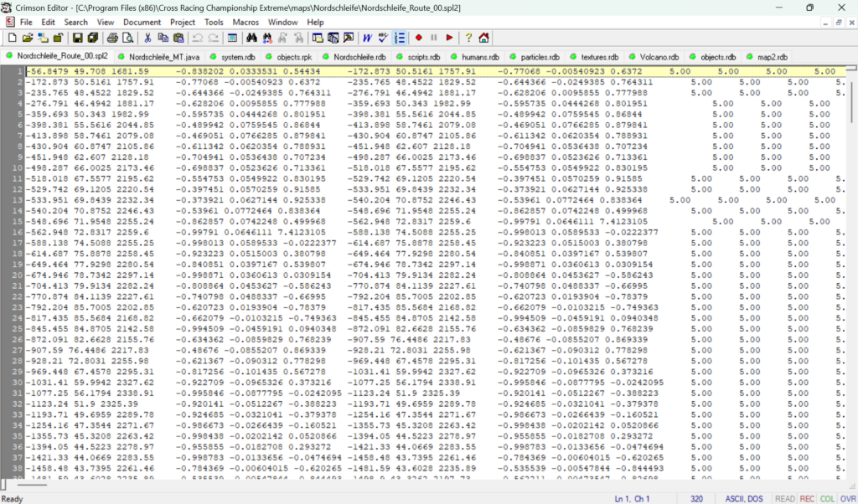Click the OVR indicator in the status bar
The height and width of the screenshot is (504, 858).
tap(848, 498)
